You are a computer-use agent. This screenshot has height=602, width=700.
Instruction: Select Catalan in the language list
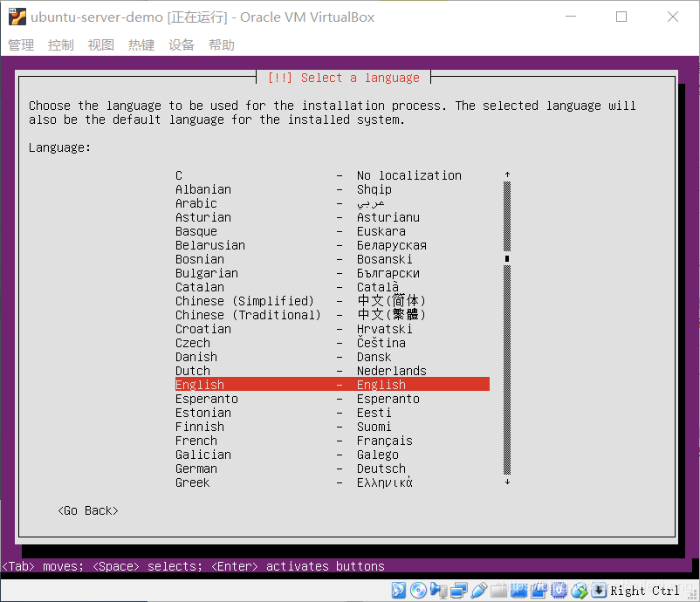(333, 287)
